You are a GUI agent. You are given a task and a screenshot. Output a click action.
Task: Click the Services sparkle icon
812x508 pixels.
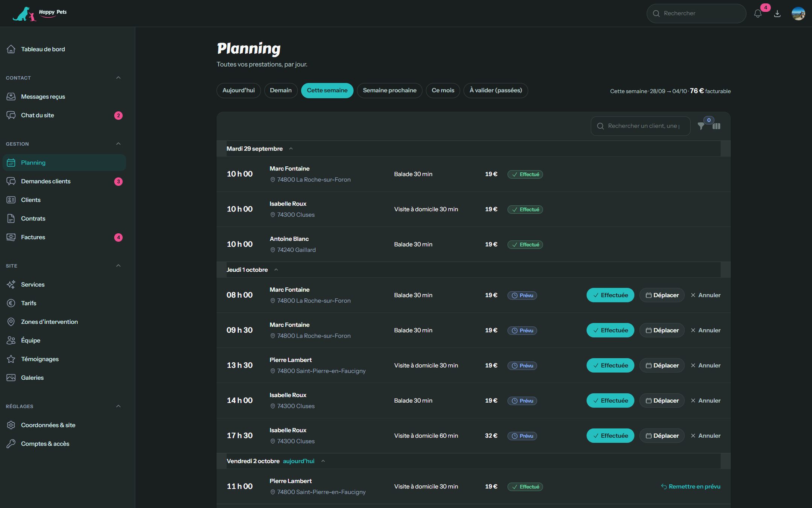(11, 284)
